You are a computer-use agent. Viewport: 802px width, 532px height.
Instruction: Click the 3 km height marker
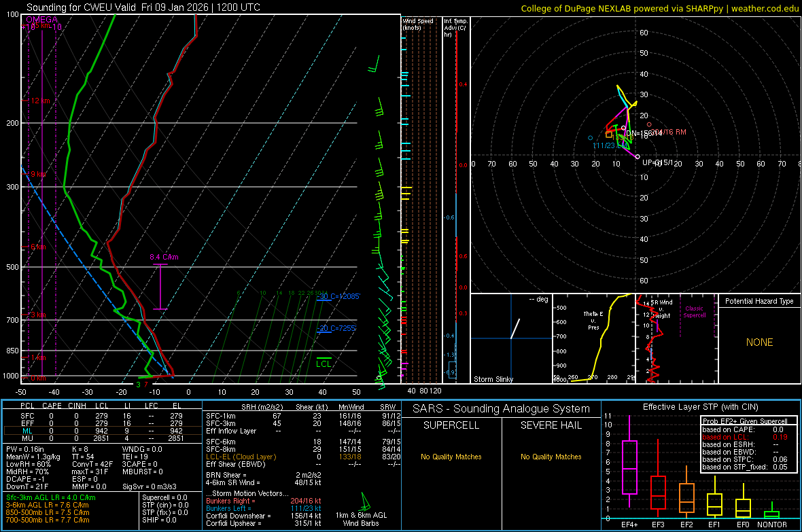click(38, 315)
